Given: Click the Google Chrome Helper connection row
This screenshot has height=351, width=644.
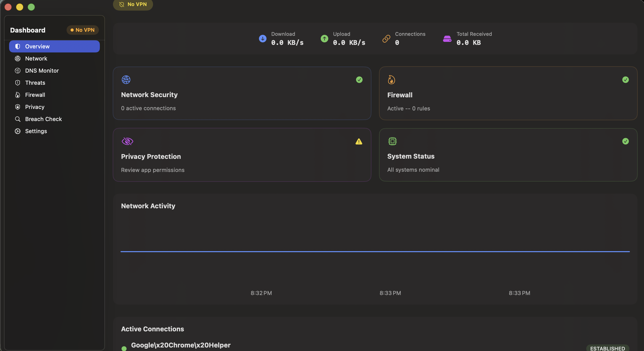Looking at the screenshot, I should point(375,346).
